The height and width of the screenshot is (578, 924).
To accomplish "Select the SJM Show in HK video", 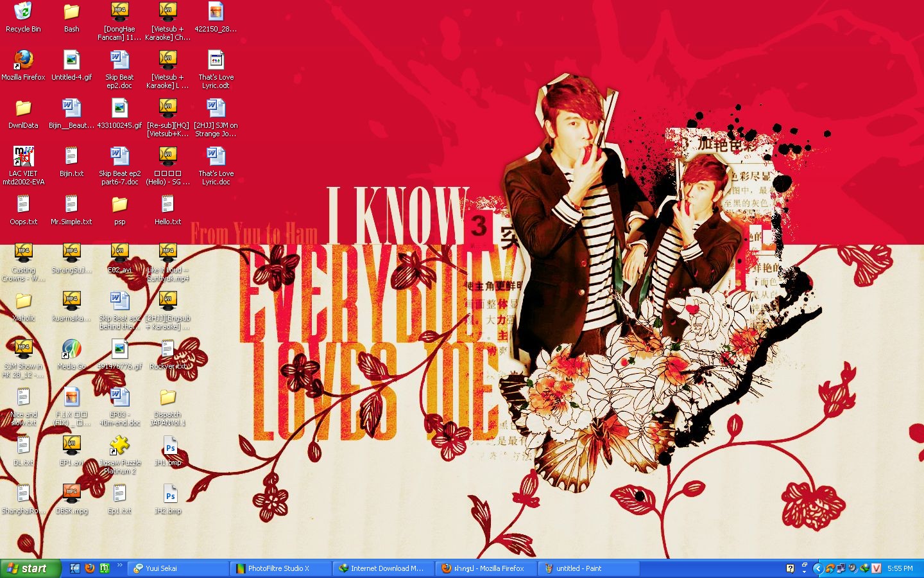I will pyautogui.click(x=23, y=358).
